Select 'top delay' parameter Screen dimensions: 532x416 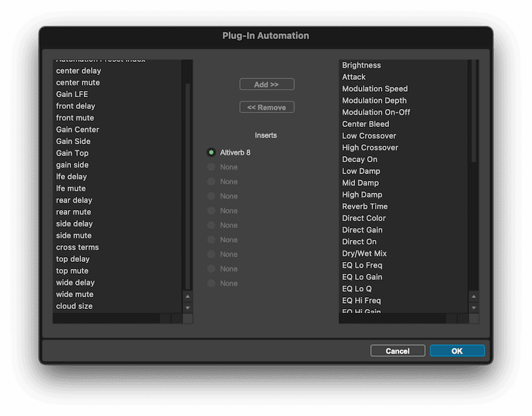73,259
